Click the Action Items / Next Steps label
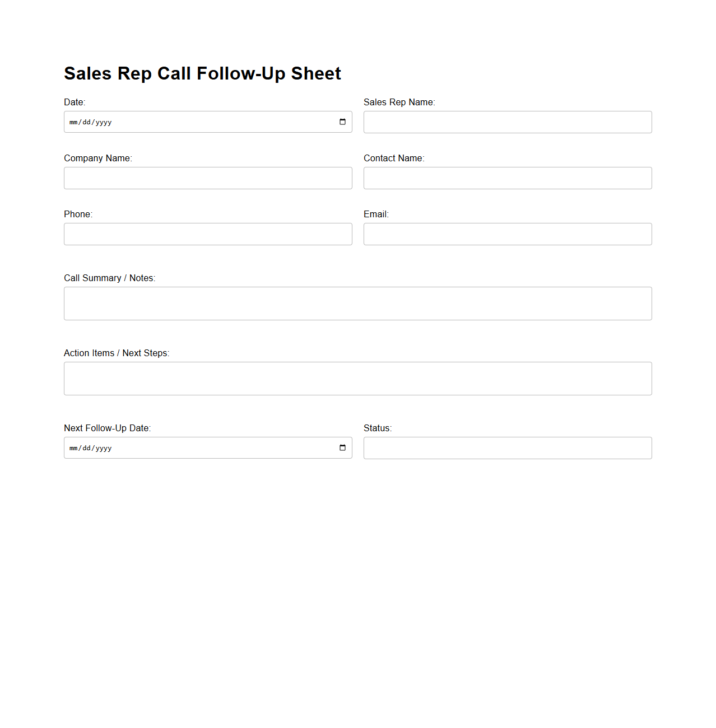 [117, 353]
